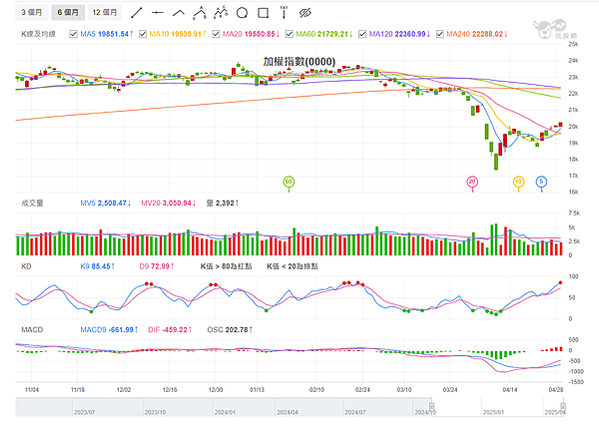Activate the TXT text annotation tool
This screenshot has height=424, width=599.
pos(284,13)
